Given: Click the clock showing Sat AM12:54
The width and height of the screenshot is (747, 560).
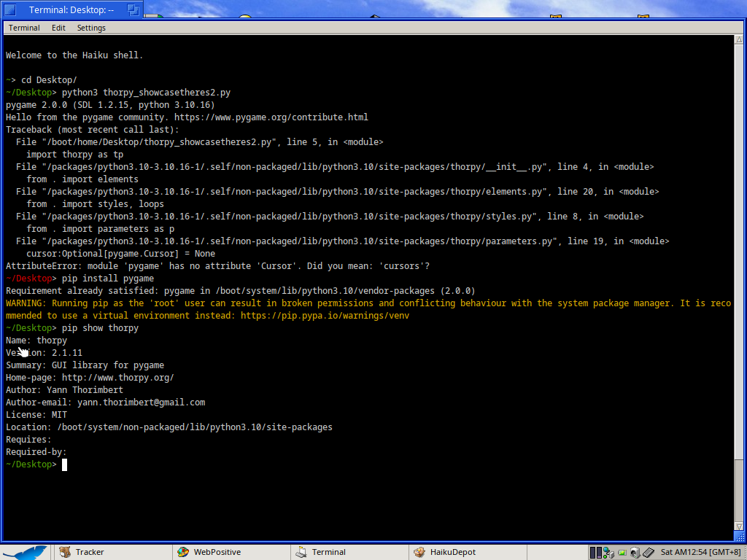Looking at the screenshot, I should pyautogui.click(x=700, y=552).
